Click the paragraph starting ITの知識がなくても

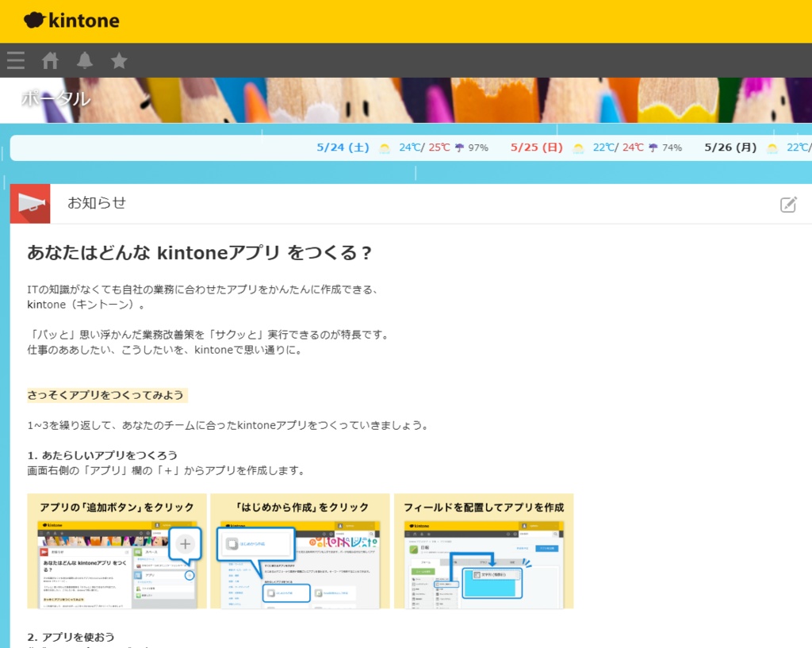point(203,297)
